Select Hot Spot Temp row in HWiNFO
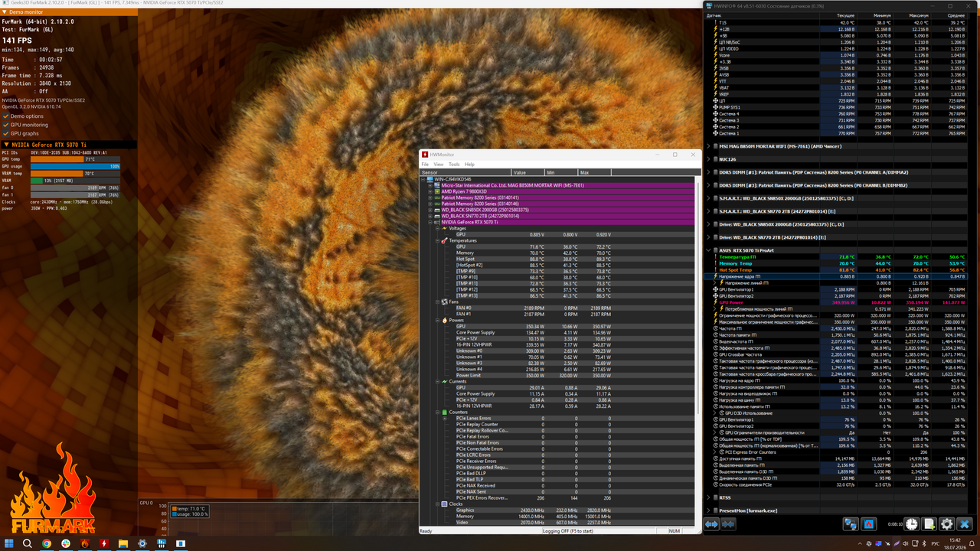The height and width of the screenshot is (551, 980). [837, 270]
